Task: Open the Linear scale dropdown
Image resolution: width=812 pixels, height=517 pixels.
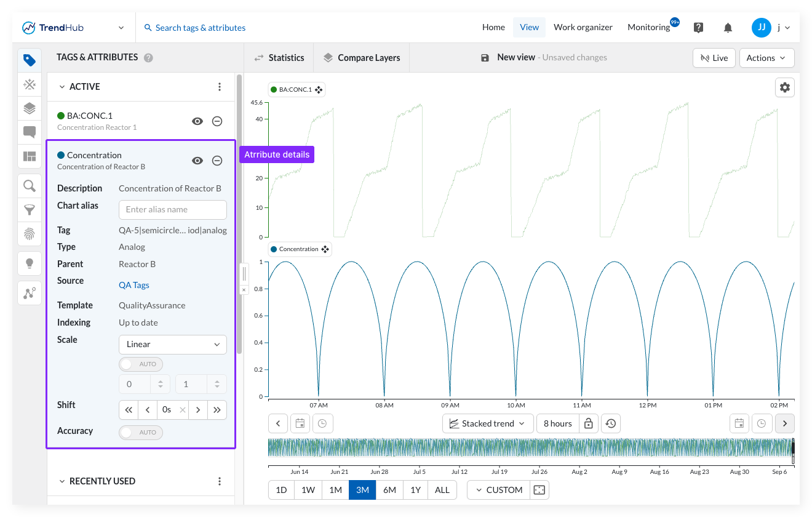Action: [173, 345]
